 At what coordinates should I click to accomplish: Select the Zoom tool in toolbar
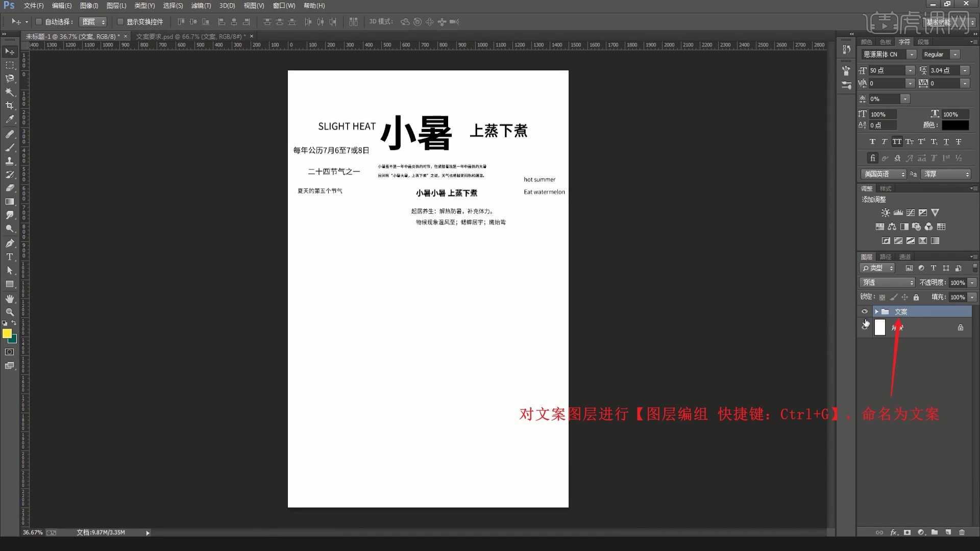10,312
